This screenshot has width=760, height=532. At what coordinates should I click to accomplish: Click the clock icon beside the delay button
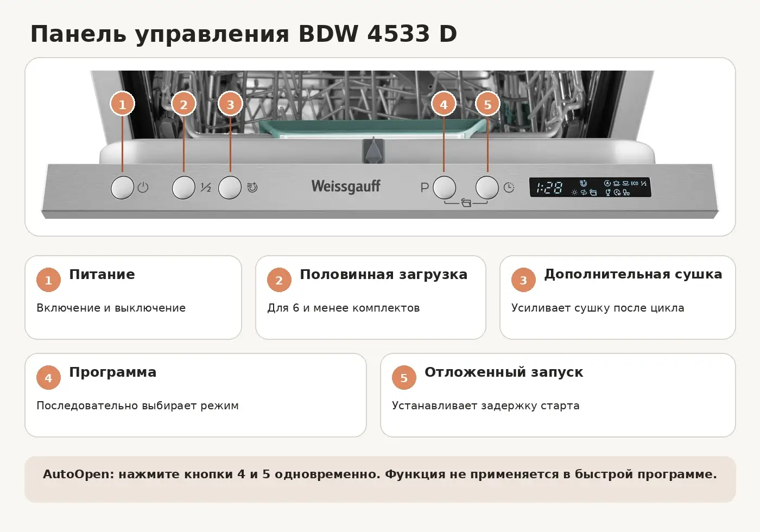(509, 187)
